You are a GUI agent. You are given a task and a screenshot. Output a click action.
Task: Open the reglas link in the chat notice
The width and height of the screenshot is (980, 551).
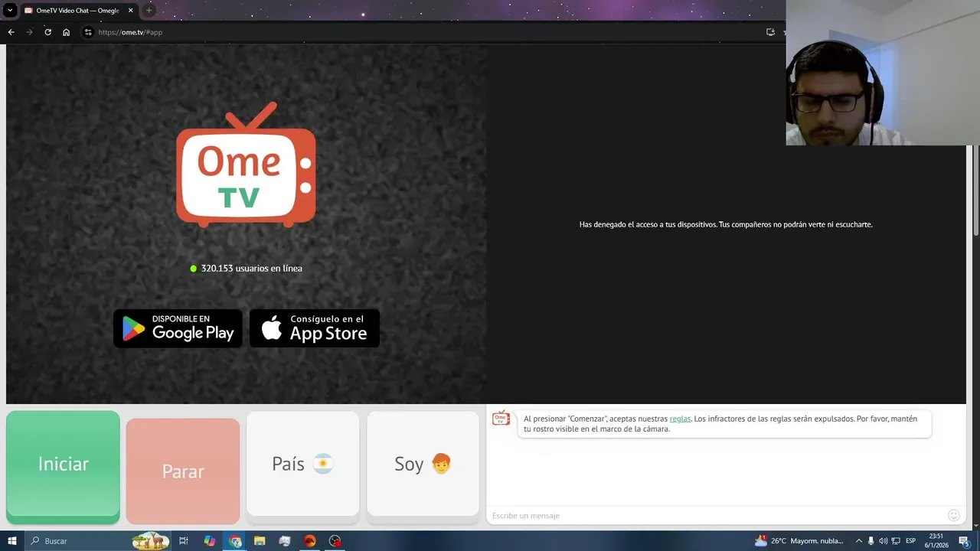(680, 419)
